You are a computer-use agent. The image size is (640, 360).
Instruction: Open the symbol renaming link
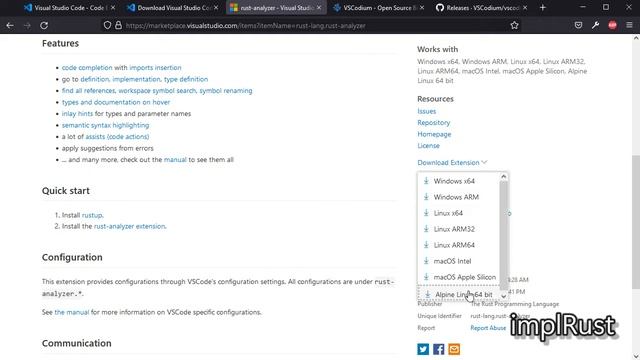[226, 90]
